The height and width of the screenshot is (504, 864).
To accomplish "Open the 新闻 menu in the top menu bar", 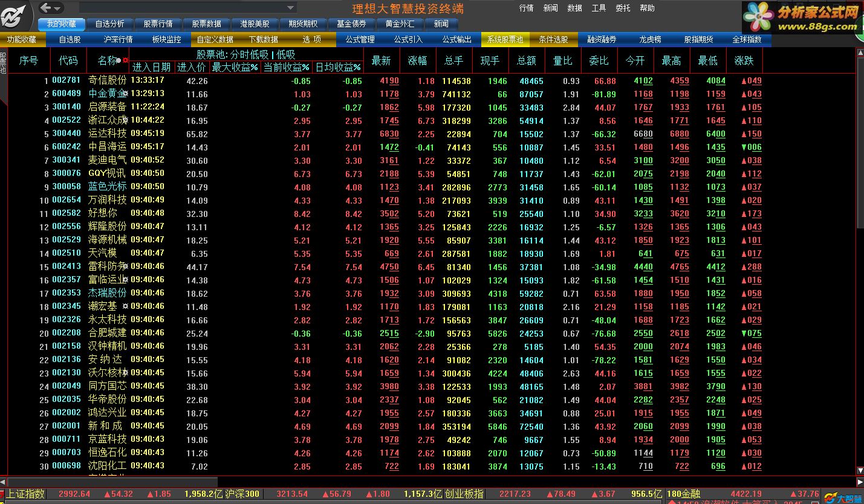I will point(550,8).
